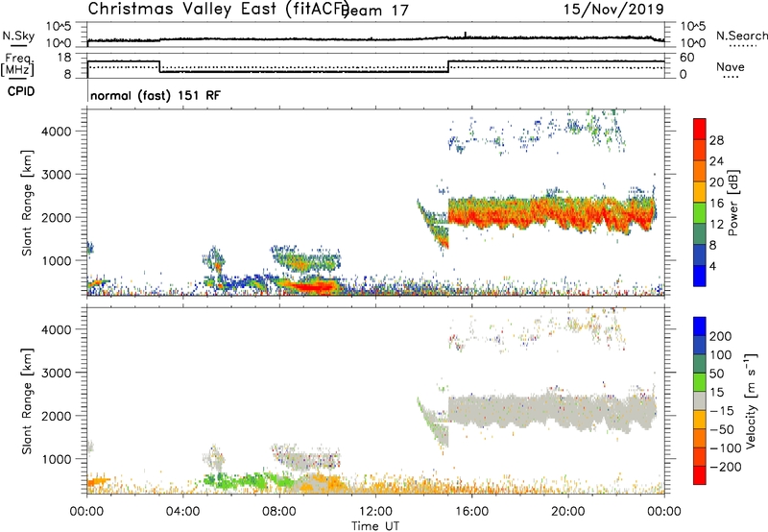Click the velocity panel 'Slant Range [km]' label
This screenshot has height=532, width=768.
tap(27, 401)
